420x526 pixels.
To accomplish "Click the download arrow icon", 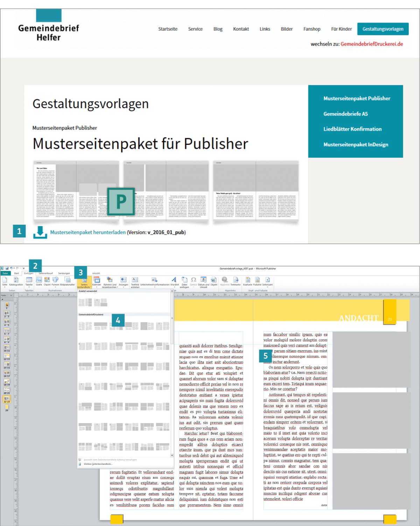I will pyautogui.click(x=40, y=232).
